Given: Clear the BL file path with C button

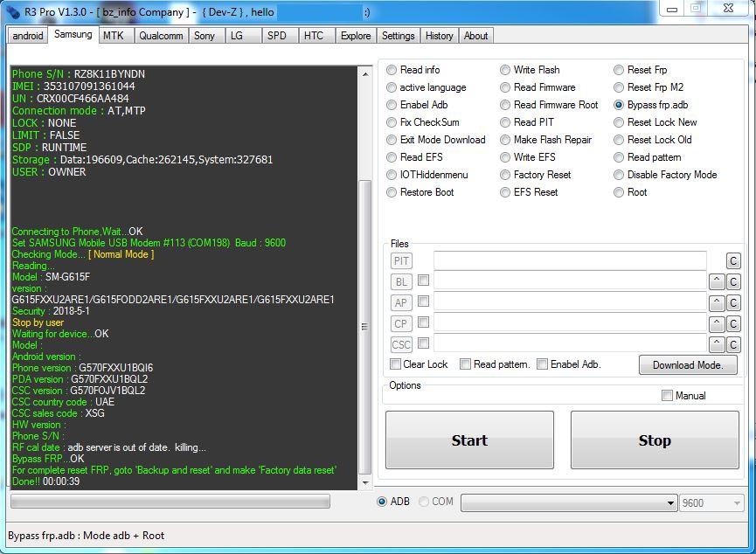Looking at the screenshot, I should coord(733,281).
